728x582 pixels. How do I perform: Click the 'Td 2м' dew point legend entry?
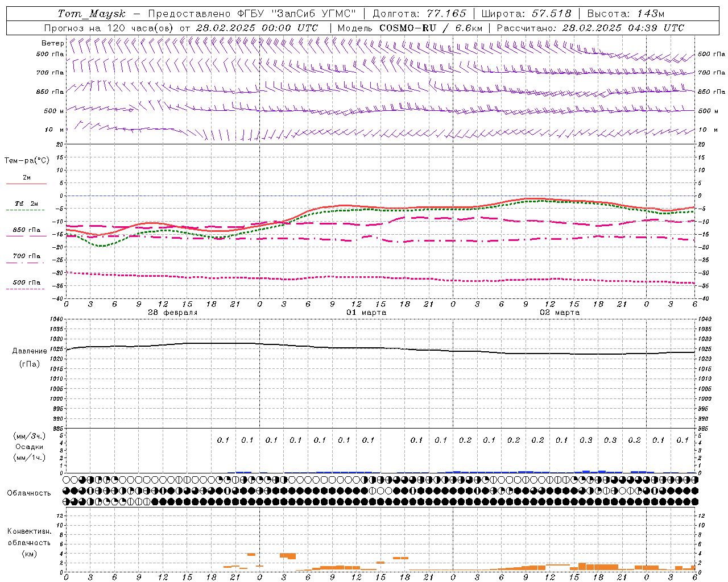click(x=27, y=203)
